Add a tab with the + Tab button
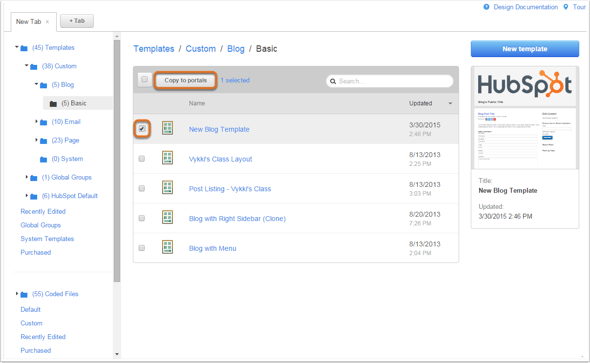 (x=77, y=21)
